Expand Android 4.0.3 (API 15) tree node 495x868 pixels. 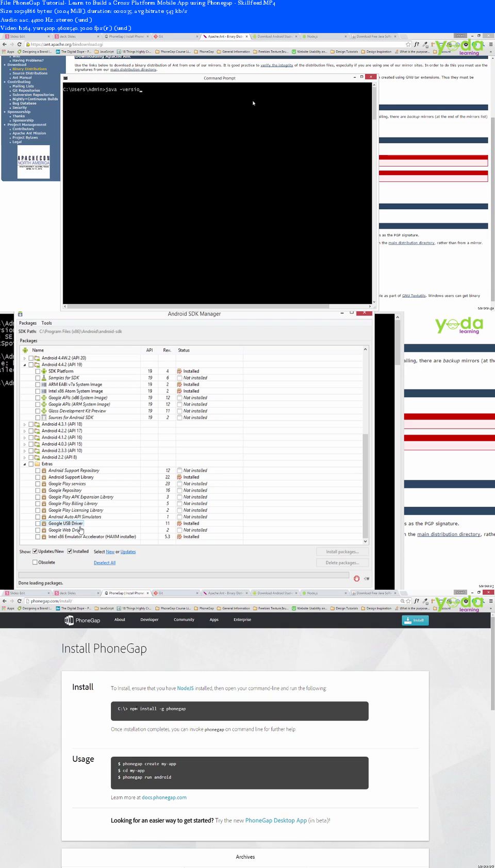pos(25,444)
